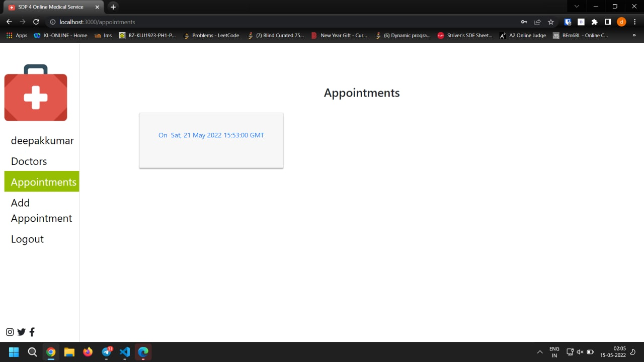Go back using the browser back arrow
644x362 pixels.
point(9,22)
